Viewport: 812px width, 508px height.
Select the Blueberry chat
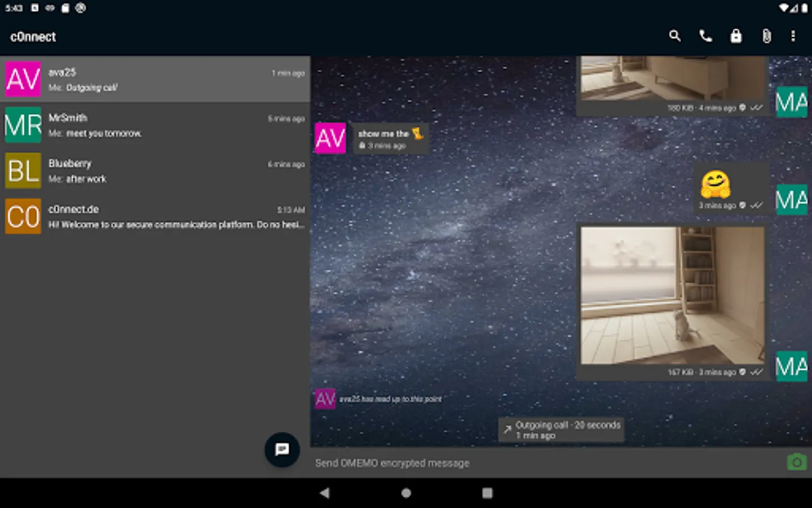tap(155, 170)
